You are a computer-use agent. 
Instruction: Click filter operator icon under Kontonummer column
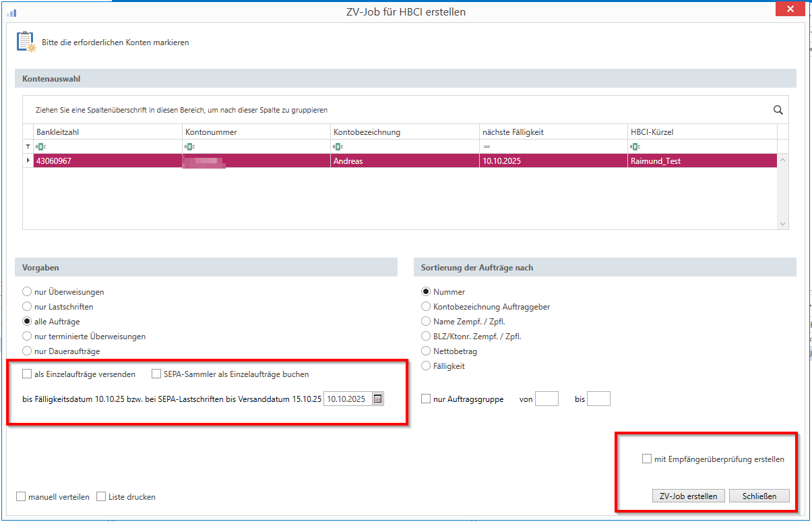point(189,146)
